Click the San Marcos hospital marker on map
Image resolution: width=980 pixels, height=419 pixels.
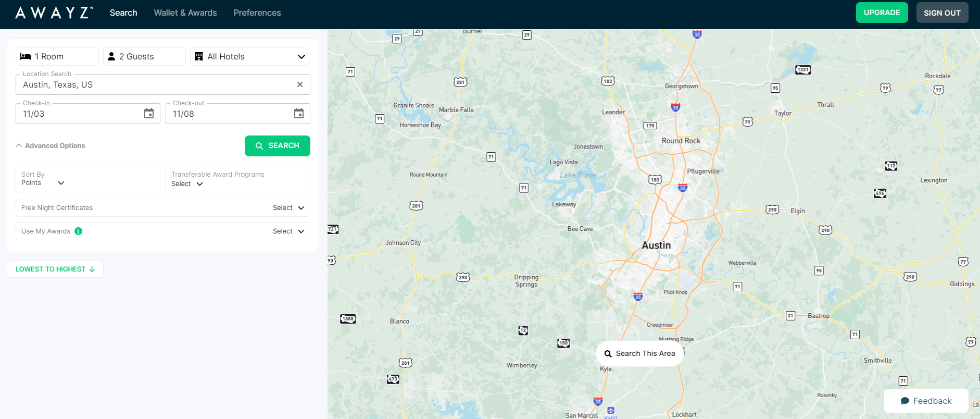click(x=611, y=410)
